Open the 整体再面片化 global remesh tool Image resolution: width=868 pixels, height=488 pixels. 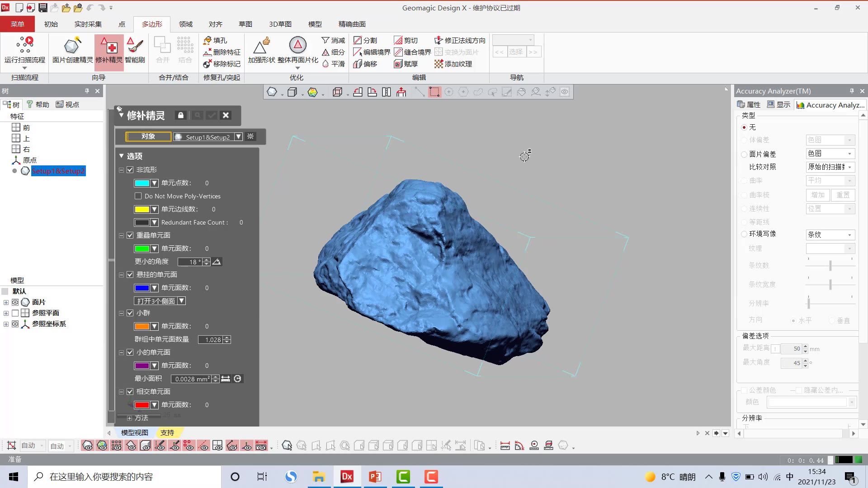click(297, 46)
